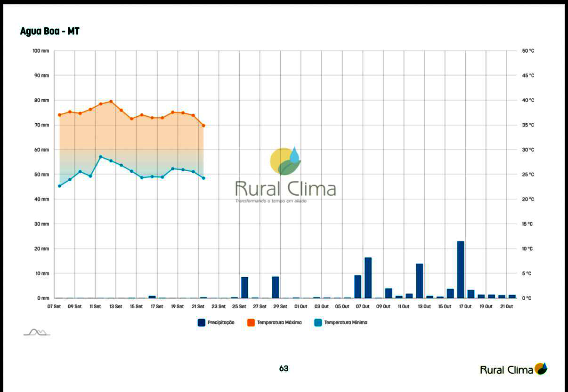Toggle the Temperatura Mínima legend label
This screenshot has width=568, height=392.
pos(346,323)
